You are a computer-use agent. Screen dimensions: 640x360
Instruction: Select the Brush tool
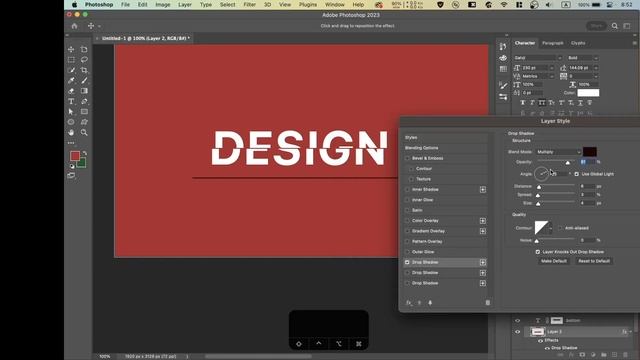(84, 80)
